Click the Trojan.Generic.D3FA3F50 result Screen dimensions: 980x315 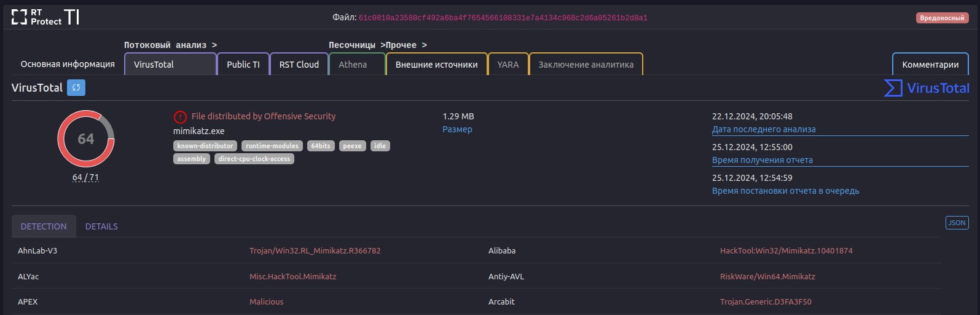pos(766,302)
